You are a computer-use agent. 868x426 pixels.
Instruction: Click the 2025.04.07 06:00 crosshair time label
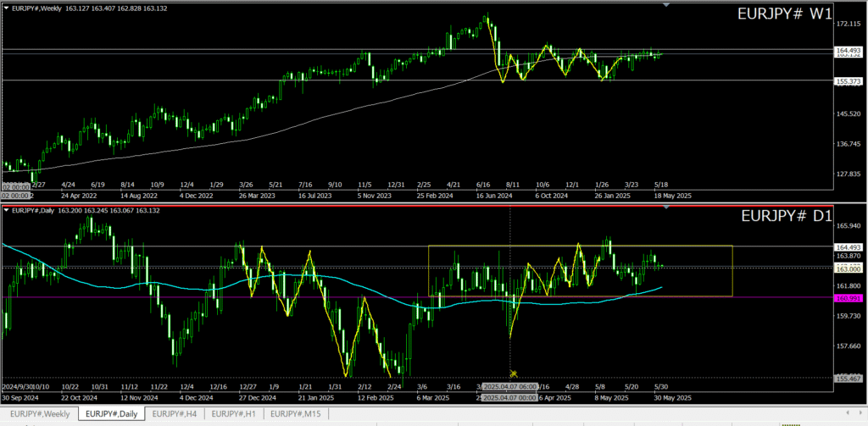click(x=509, y=387)
